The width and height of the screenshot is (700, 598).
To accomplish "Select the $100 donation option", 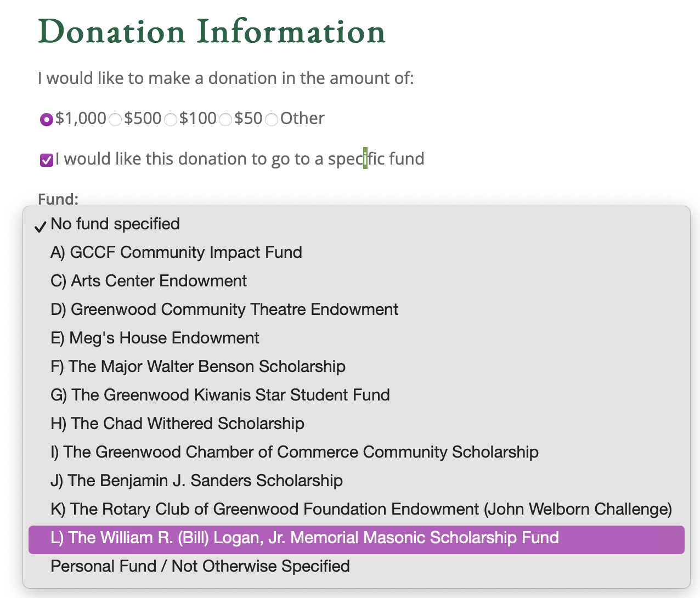I will [171, 119].
